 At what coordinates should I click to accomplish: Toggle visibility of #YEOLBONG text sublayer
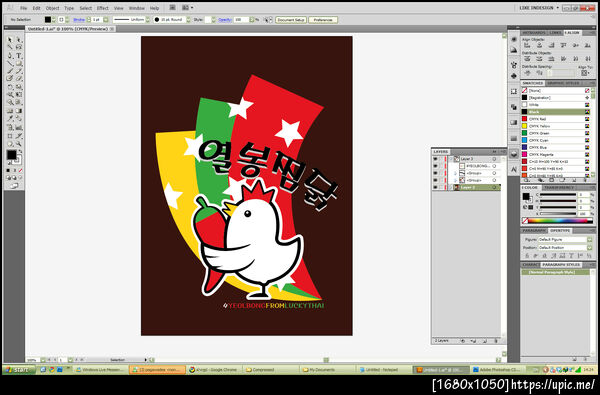click(435, 166)
